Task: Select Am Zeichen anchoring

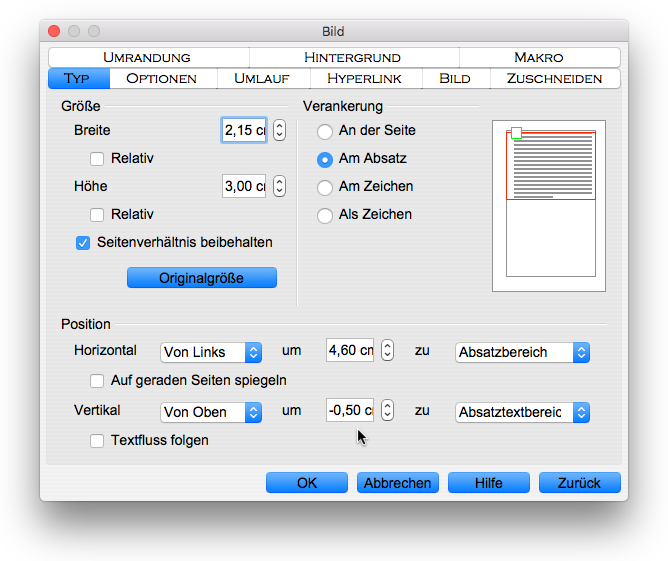Action: tap(325, 187)
